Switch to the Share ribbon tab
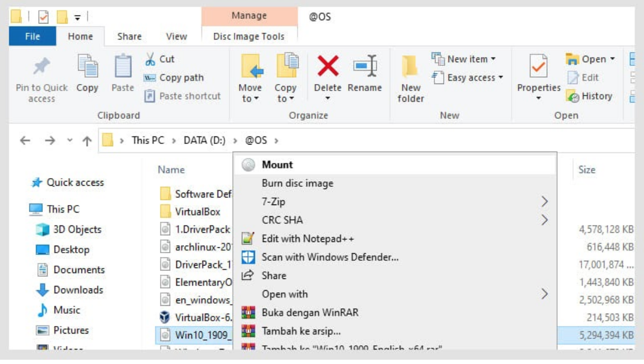Screen dimensions: 644x364 (x=130, y=36)
